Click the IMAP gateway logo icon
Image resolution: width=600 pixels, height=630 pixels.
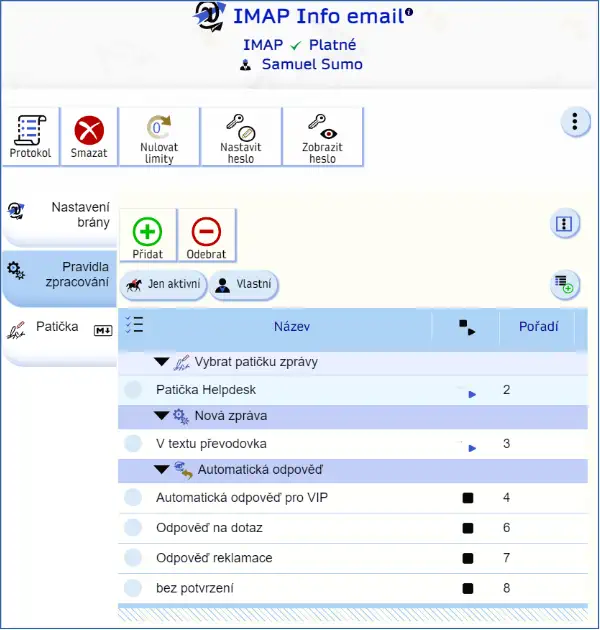[x=209, y=16]
